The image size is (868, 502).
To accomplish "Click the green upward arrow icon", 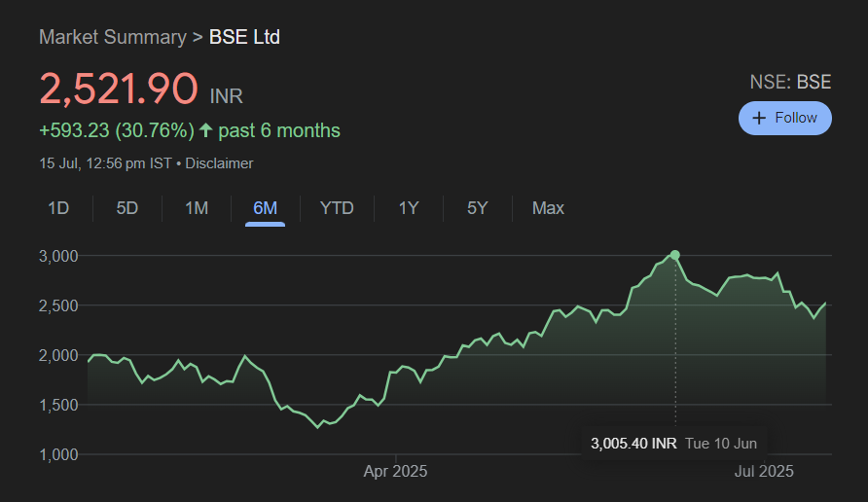I will tap(205, 130).
